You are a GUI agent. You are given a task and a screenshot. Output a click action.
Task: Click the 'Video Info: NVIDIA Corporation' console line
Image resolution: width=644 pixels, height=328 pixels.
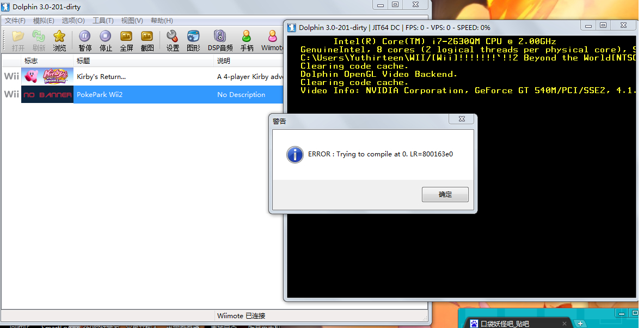(468, 91)
